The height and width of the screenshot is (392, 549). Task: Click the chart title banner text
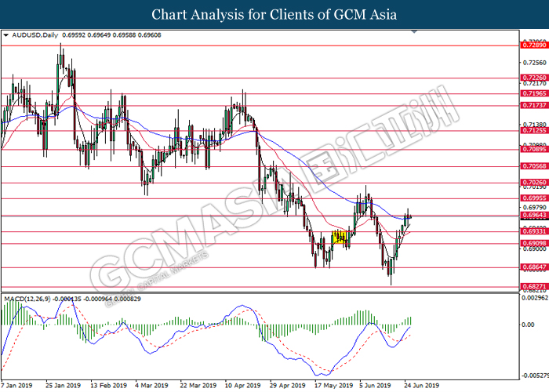(x=274, y=15)
